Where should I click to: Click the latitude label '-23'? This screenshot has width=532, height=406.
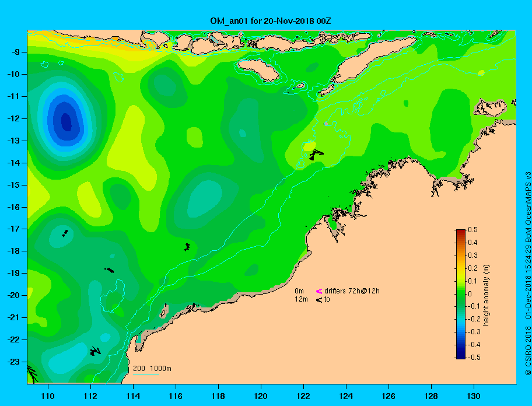pyautogui.click(x=13, y=362)
